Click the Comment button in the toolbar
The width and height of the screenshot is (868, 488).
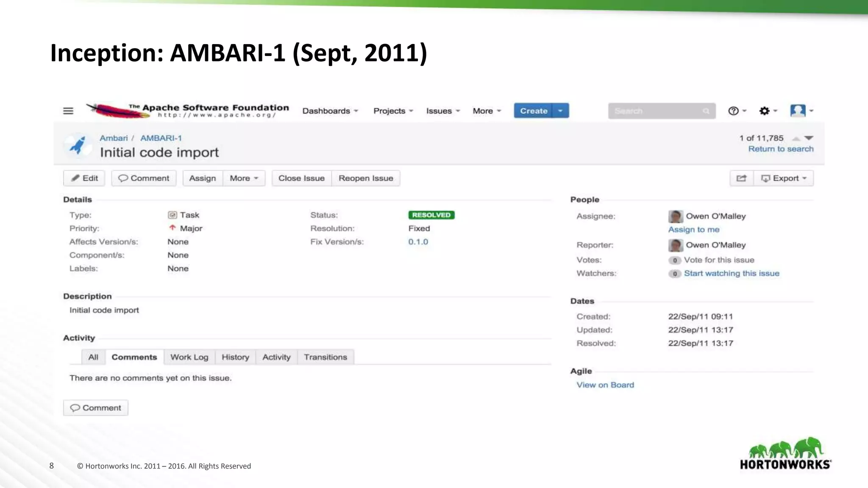click(x=144, y=178)
